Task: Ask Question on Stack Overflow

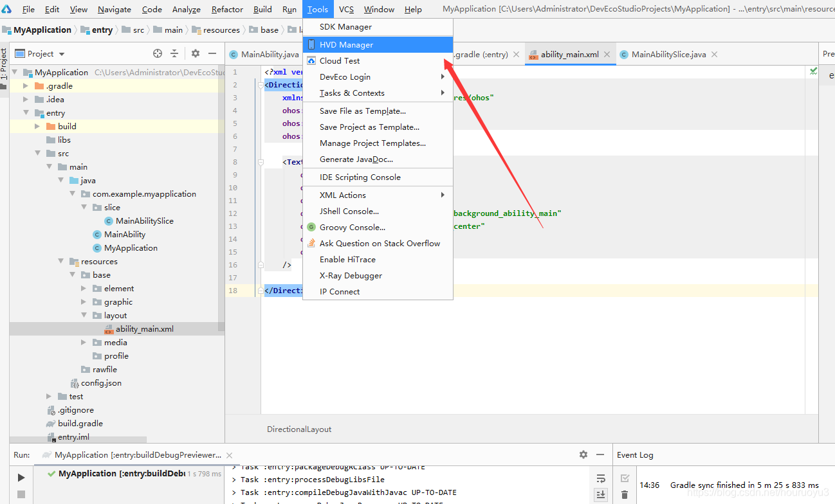Action: pyautogui.click(x=378, y=243)
